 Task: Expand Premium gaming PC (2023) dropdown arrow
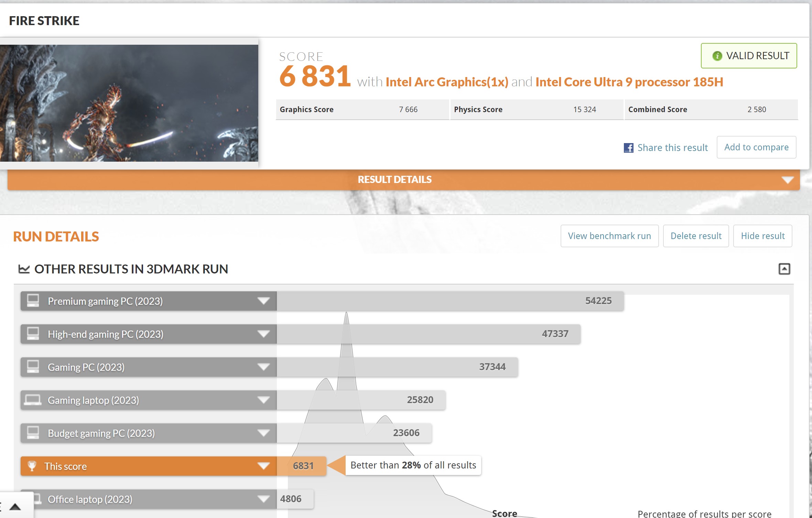coord(263,301)
